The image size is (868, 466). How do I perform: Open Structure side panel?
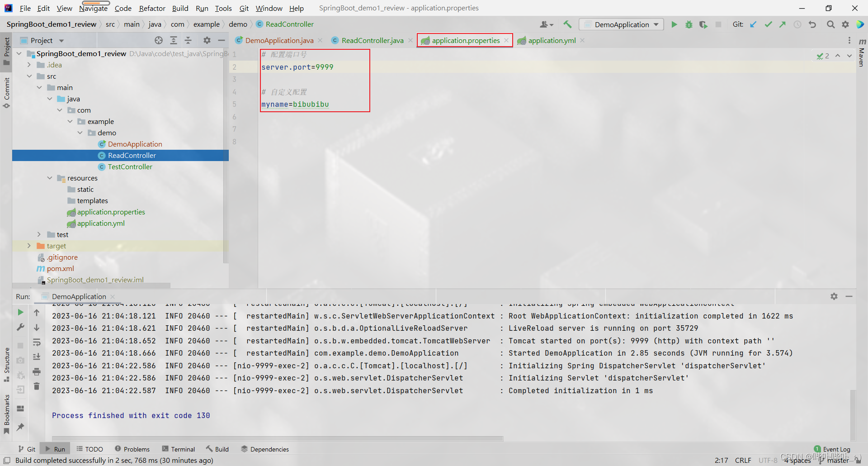6,364
